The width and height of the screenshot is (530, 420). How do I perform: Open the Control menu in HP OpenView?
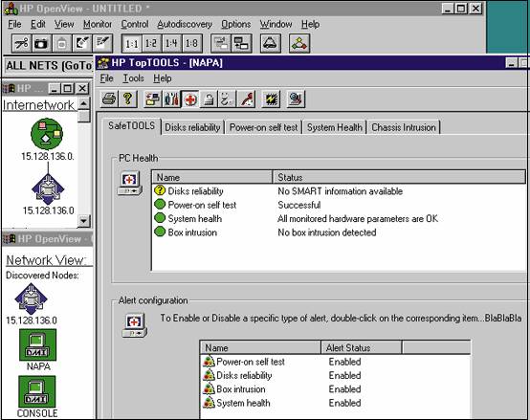[135, 24]
